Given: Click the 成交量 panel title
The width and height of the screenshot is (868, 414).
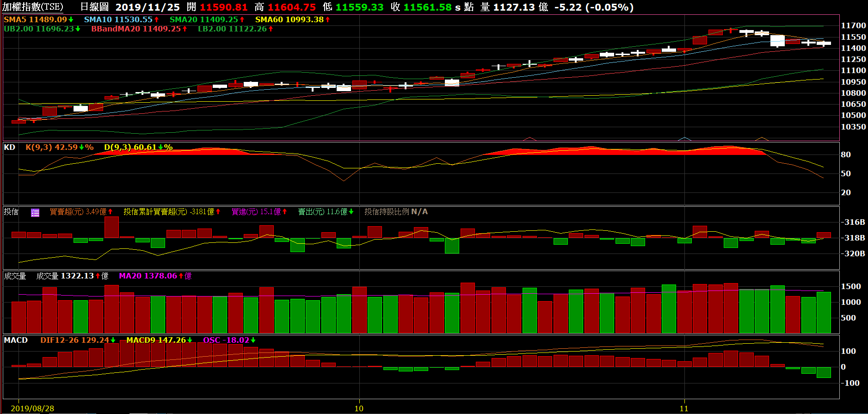Looking at the screenshot, I should pyautogui.click(x=15, y=276).
